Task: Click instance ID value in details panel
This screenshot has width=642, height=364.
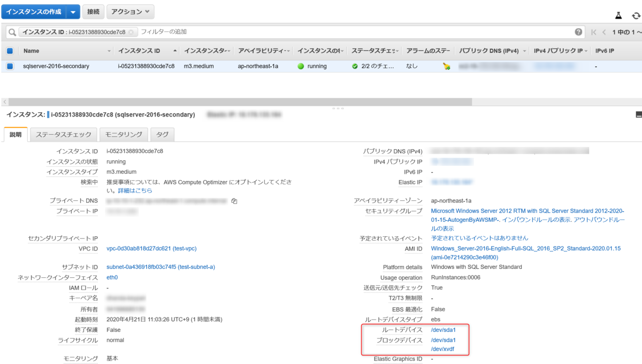Action: [x=134, y=151]
